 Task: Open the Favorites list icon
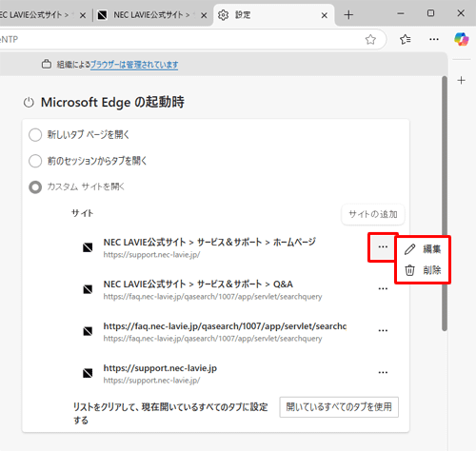click(406, 40)
